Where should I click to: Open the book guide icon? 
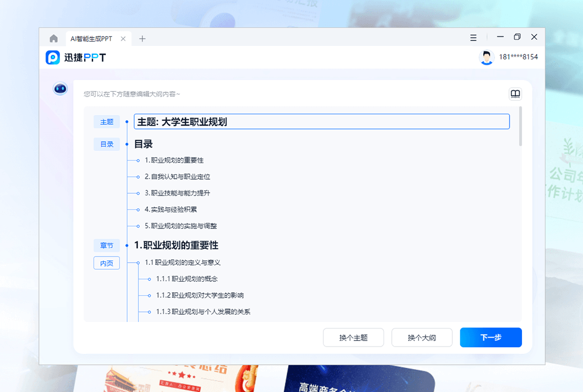point(515,94)
